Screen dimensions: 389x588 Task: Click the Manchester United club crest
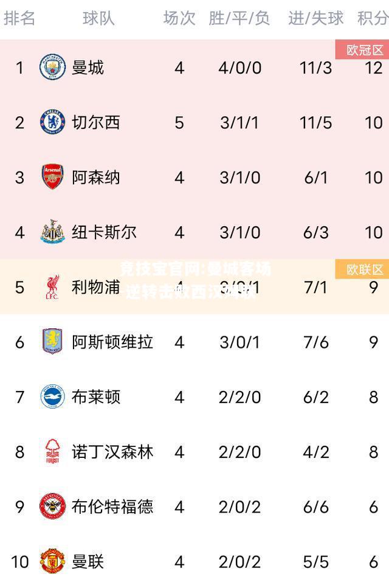52,561
